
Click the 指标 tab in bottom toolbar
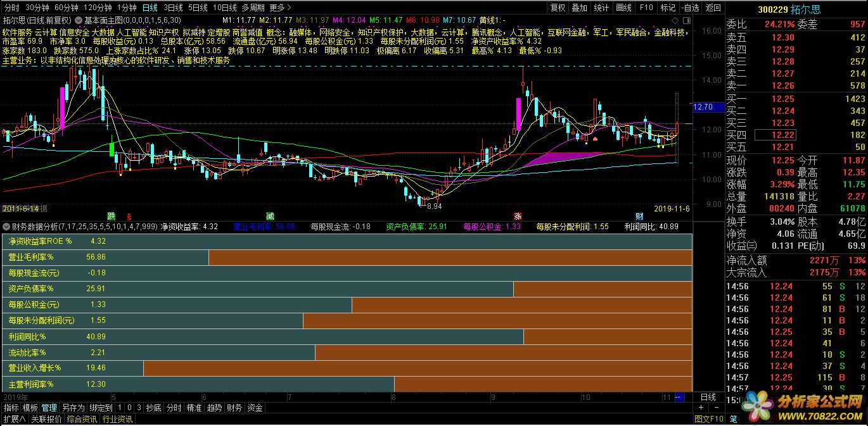coord(11,408)
